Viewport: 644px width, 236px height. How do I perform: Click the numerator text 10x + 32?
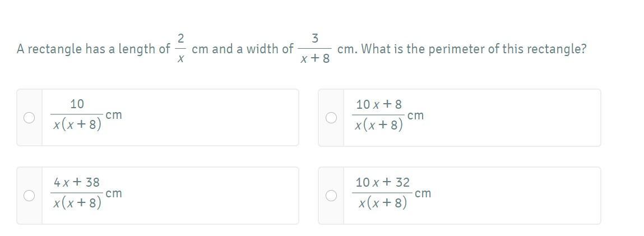click(382, 182)
